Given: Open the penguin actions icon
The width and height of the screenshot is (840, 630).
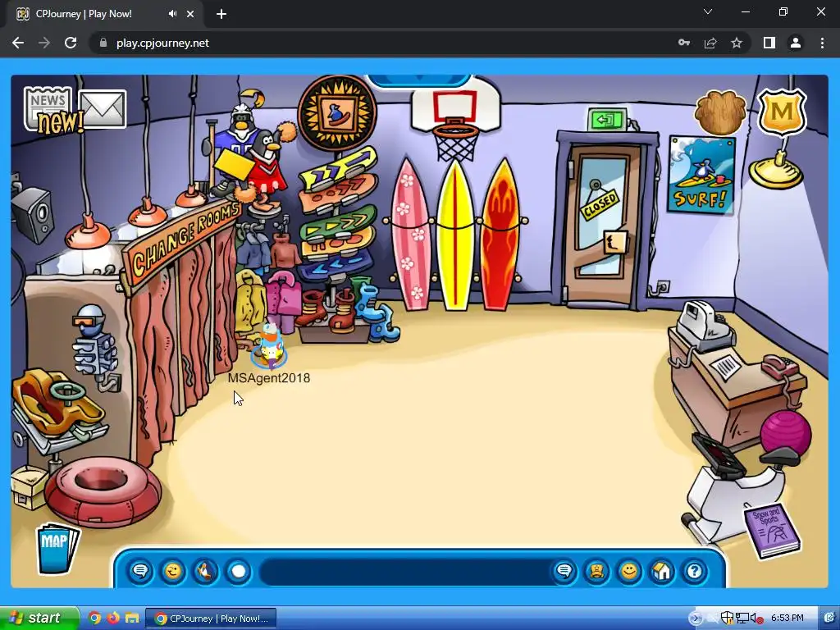Looking at the screenshot, I should click(206, 571).
